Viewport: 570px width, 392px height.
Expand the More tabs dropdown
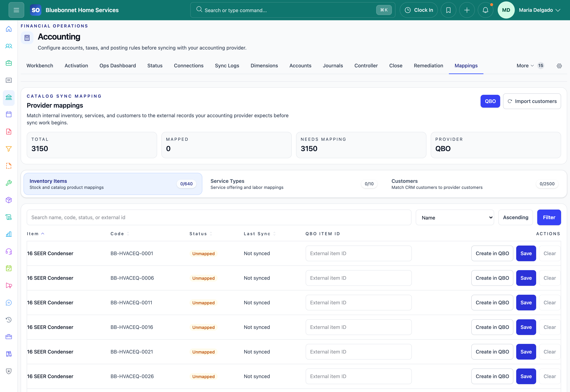pyautogui.click(x=530, y=66)
